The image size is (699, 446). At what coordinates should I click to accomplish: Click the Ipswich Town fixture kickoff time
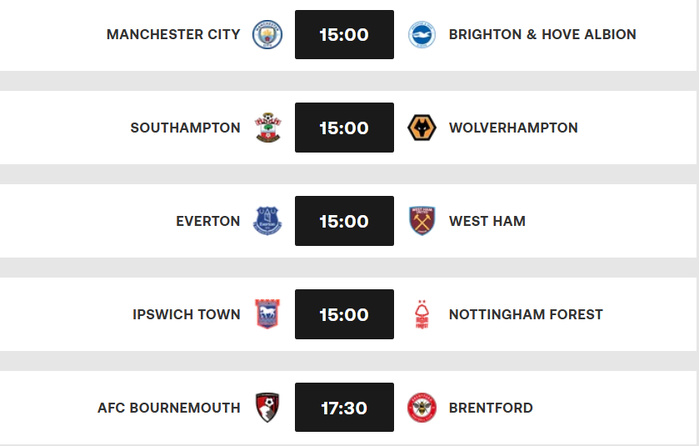tap(344, 314)
